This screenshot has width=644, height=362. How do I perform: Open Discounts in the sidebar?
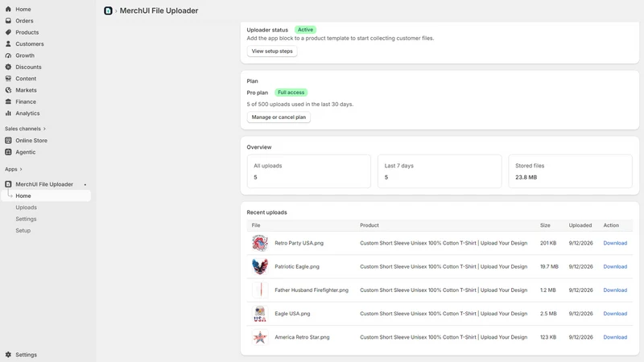pos(28,67)
